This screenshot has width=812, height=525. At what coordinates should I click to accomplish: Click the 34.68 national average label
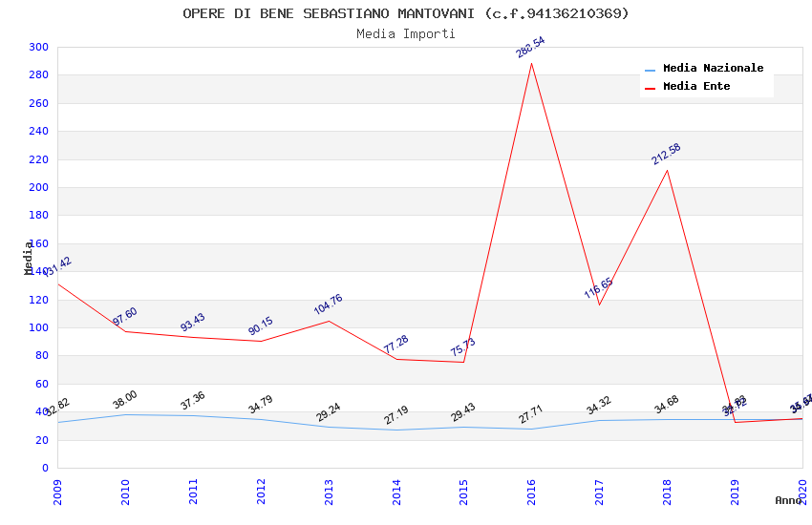666,405
